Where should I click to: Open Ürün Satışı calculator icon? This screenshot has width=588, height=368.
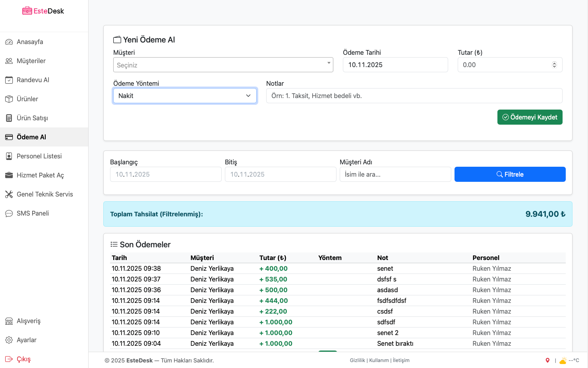(x=9, y=118)
